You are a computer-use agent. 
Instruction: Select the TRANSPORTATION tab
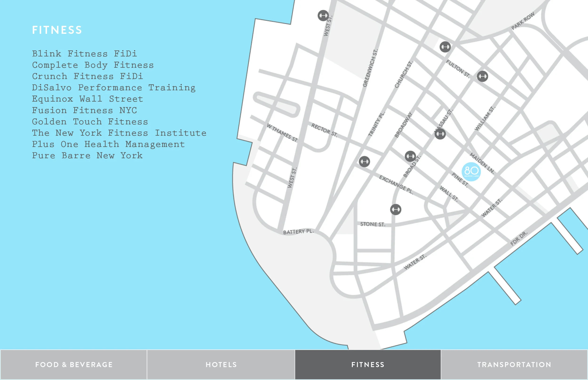tap(515, 364)
